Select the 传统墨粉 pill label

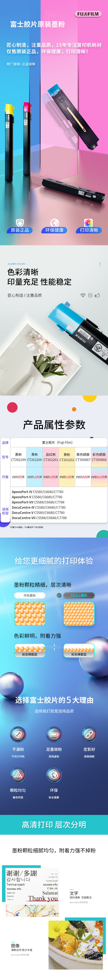(x=30, y=595)
